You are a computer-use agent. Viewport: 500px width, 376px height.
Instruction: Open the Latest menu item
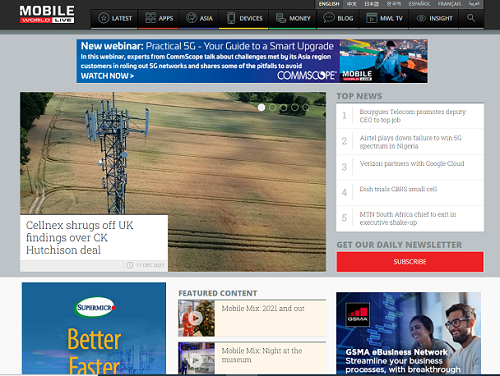[114, 18]
